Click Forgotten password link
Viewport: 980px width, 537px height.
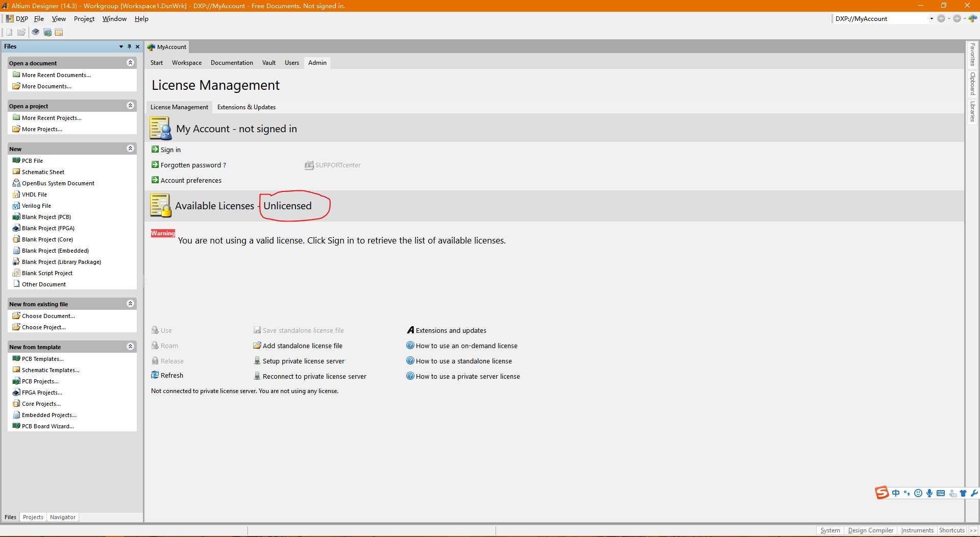pos(193,165)
